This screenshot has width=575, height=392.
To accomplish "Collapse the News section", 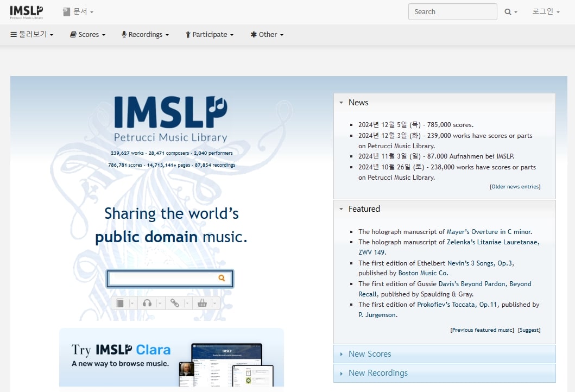I will (354, 103).
